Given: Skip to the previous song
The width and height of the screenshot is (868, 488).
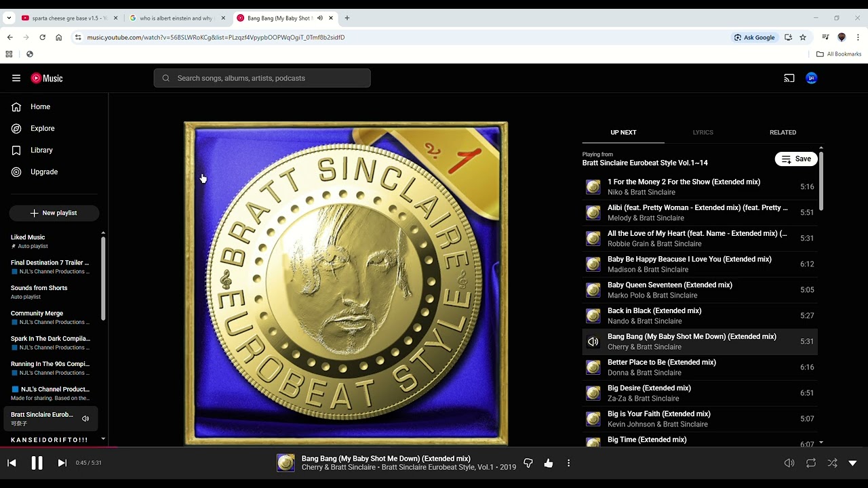Looking at the screenshot, I should tap(12, 463).
